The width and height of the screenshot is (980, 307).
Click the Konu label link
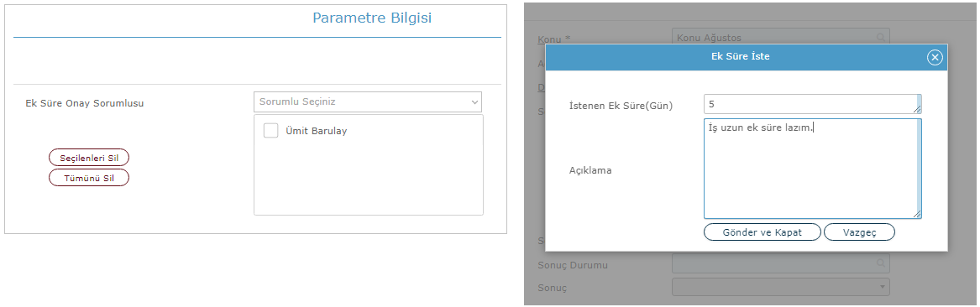point(548,39)
